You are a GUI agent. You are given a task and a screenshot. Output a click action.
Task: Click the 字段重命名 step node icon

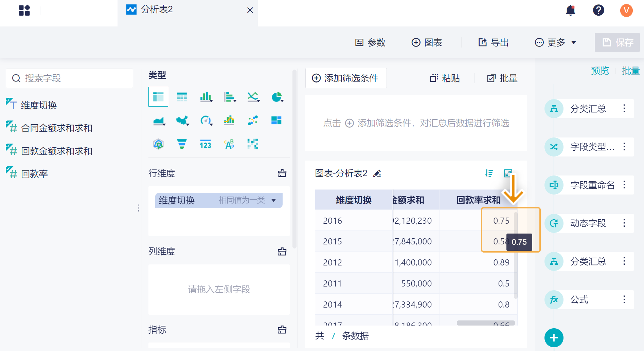pyautogui.click(x=554, y=185)
